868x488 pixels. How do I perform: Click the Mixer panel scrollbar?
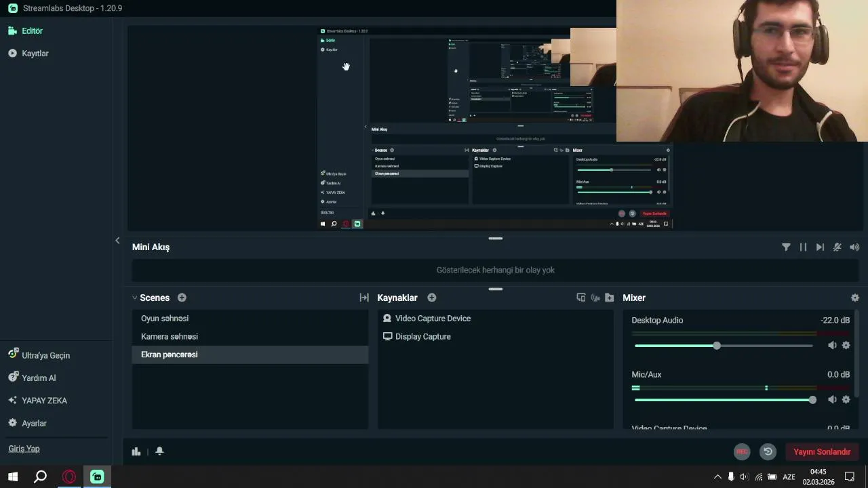pyautogui.click(x=857, y=352)
